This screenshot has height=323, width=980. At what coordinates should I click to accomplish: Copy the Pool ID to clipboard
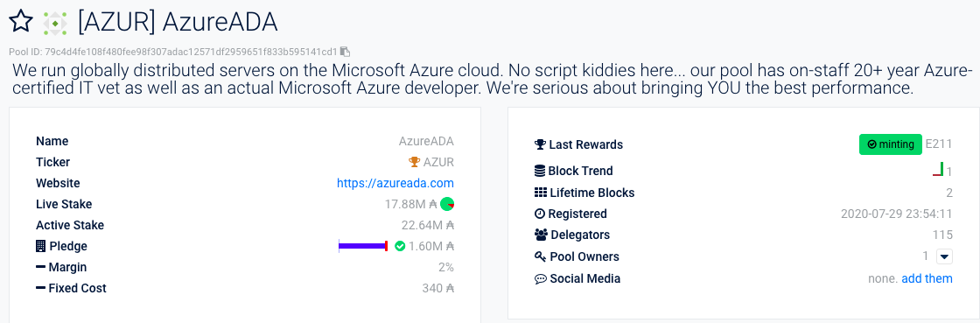click(345, 52)
